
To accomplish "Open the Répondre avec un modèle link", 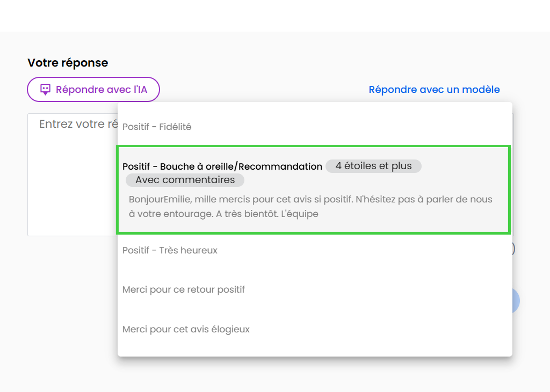I will coord(434,90).
